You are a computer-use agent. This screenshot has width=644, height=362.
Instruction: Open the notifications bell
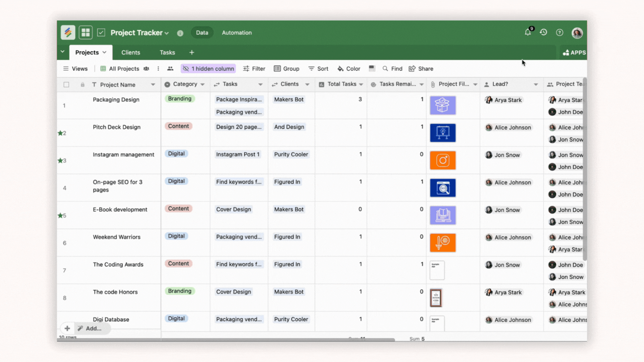pyautogui.click(x=528, y=33)
